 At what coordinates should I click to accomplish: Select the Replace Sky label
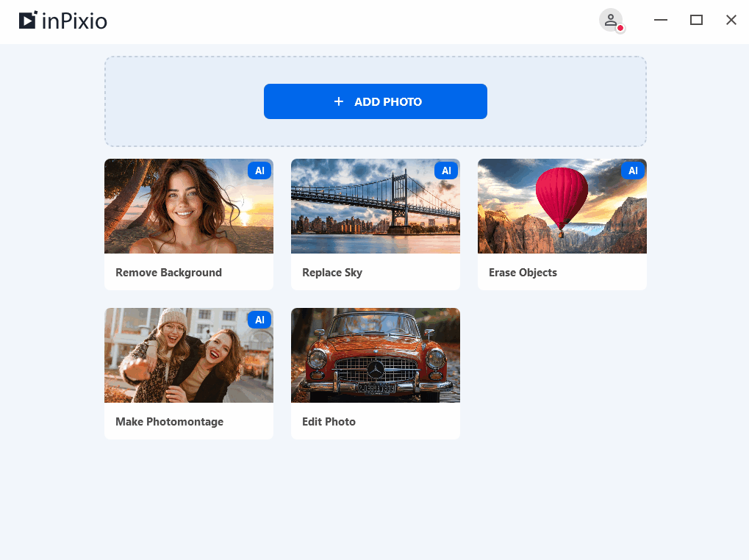coord(332,273)
